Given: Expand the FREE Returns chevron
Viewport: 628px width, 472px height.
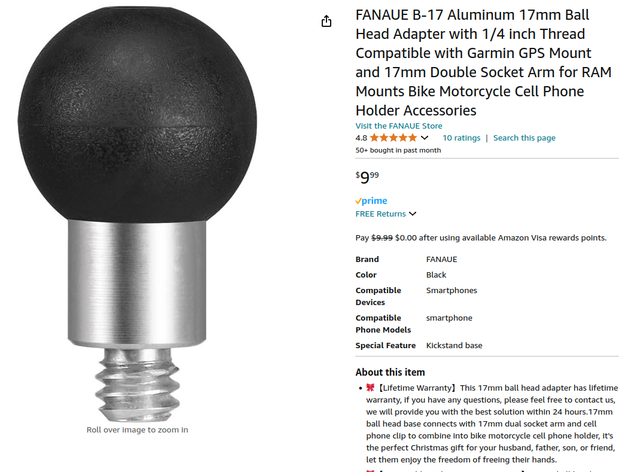Looking at the screenshot, I should 413,214.
